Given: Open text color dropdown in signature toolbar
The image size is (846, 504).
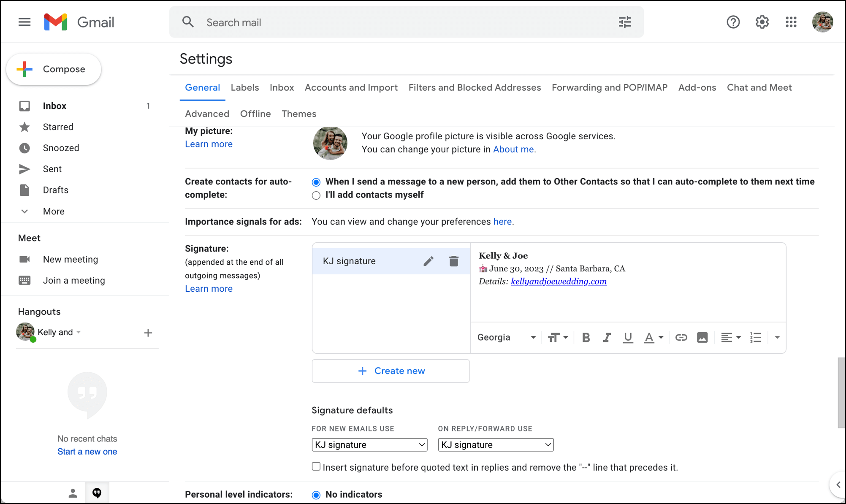Looking at the screenshot, I should (x=653, y=337).
